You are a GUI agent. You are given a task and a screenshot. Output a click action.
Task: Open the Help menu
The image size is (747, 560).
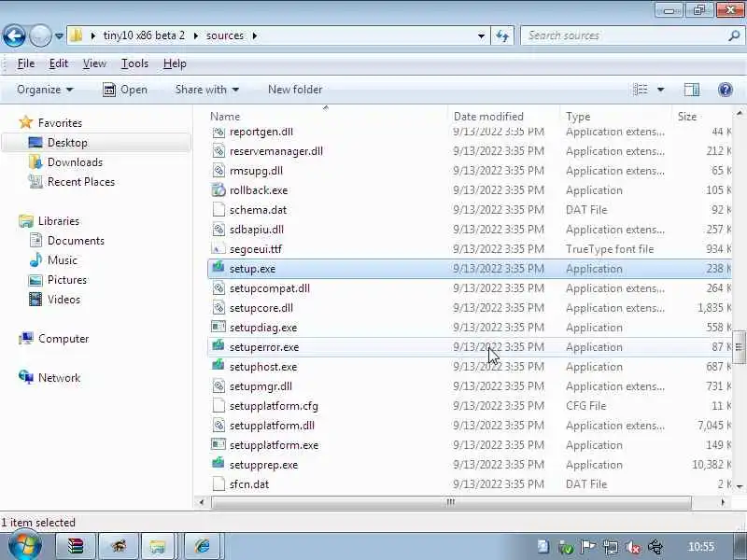(175, 63)
